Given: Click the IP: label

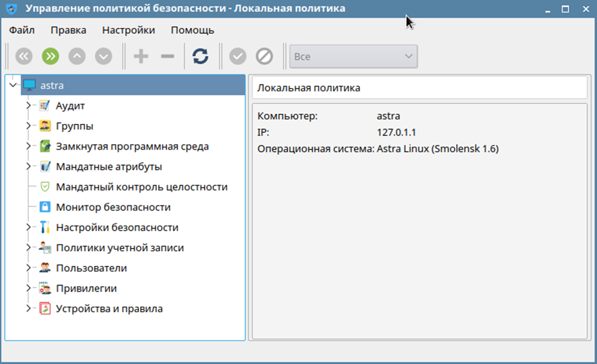Looking at the screenshot, I should [263, 132].
